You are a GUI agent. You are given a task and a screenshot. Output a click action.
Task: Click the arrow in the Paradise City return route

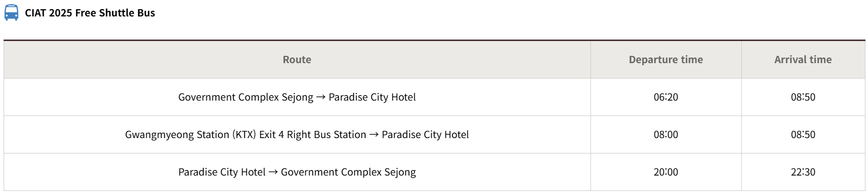point(273,172)
